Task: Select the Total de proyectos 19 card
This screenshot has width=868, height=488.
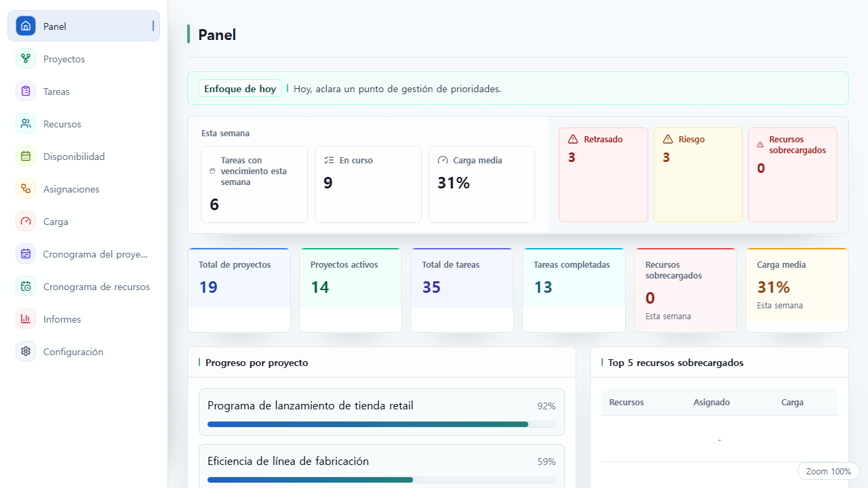Action: 239,290
